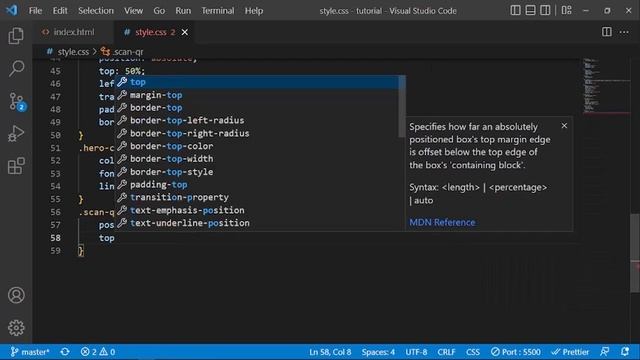640x360 pixels.
Task: Choose 'margin-top' from the suggestions
Action: (x=258, y=95)
